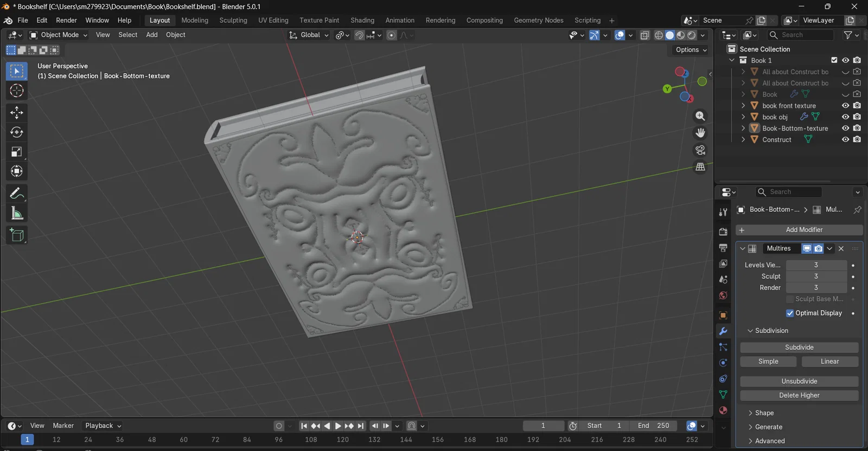Activate the Annotate pencil tool
Viewport: 868px width, 451px height.
pos(17,194)
